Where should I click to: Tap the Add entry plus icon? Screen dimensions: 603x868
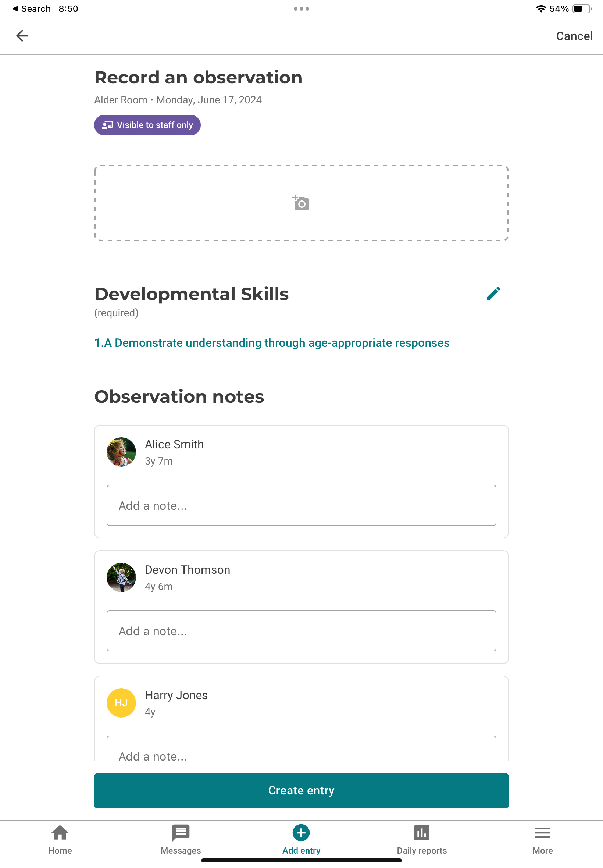point(301,832)
